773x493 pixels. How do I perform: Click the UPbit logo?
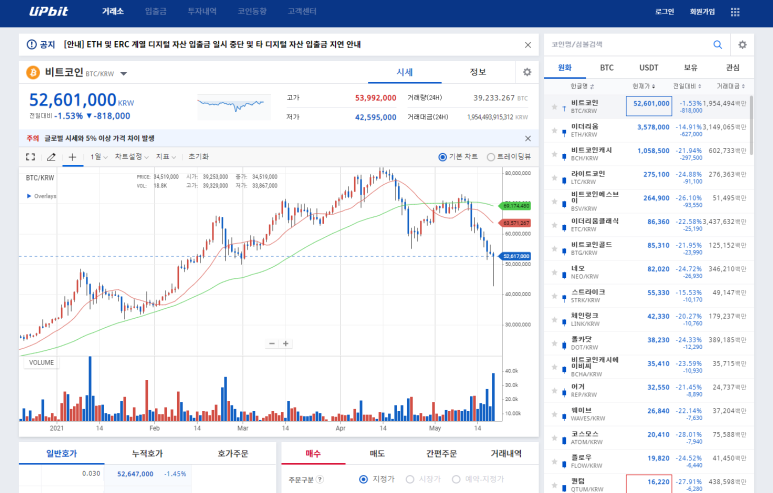[48, 11]
